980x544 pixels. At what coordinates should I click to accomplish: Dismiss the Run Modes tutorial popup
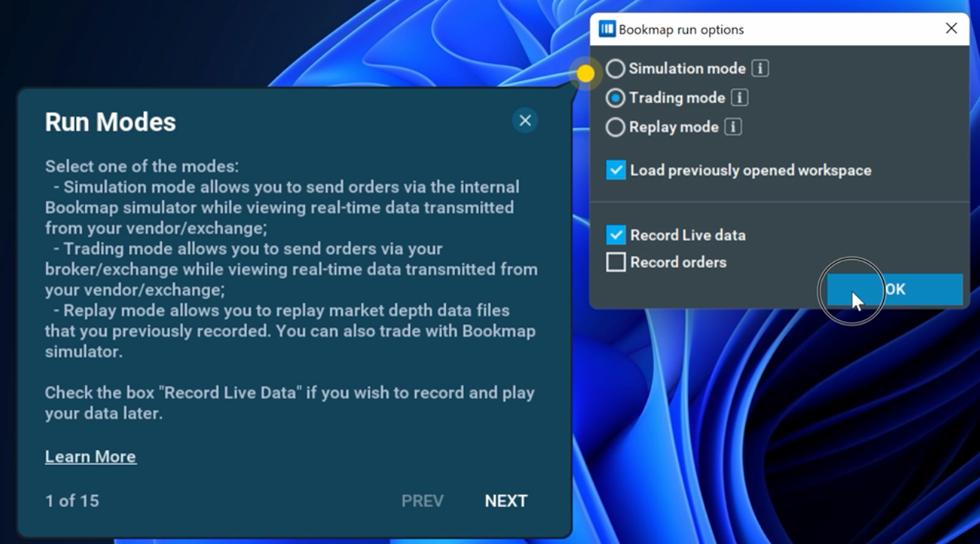(525, 120)
